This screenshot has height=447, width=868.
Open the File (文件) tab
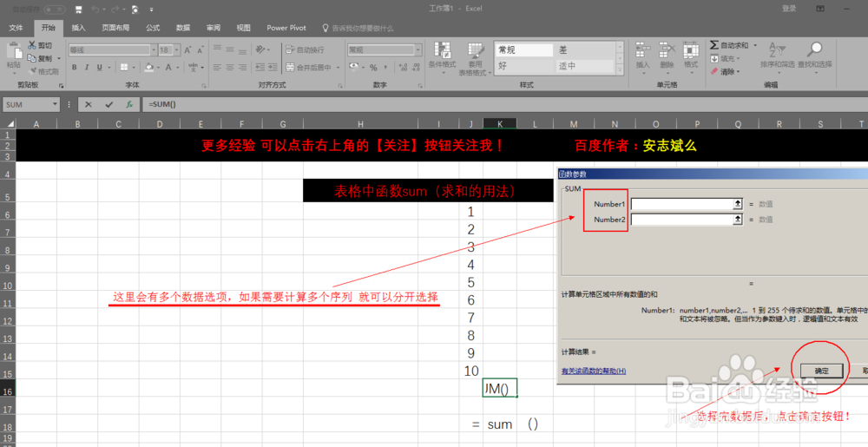point(16,28)
